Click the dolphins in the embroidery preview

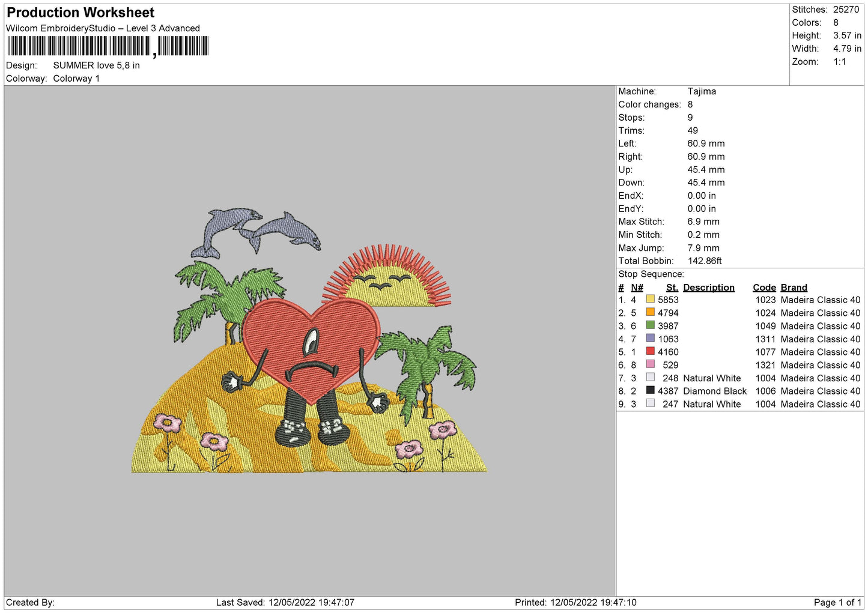[x=256, y=234]
